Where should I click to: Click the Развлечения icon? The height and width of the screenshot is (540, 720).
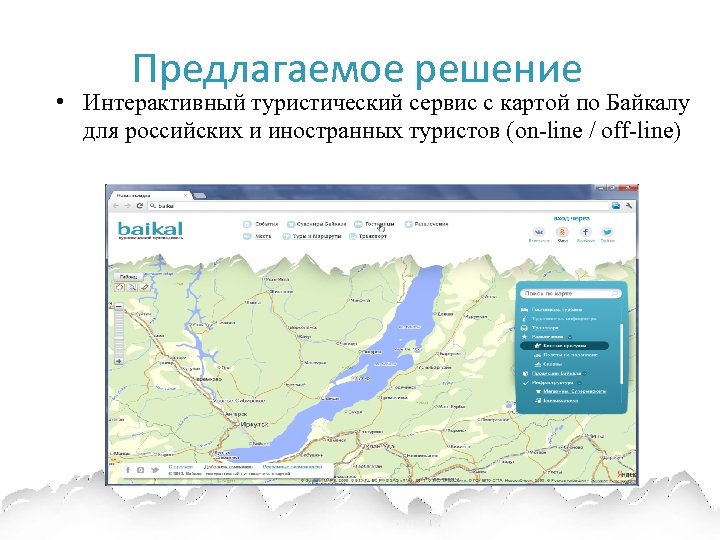(408, 224)
